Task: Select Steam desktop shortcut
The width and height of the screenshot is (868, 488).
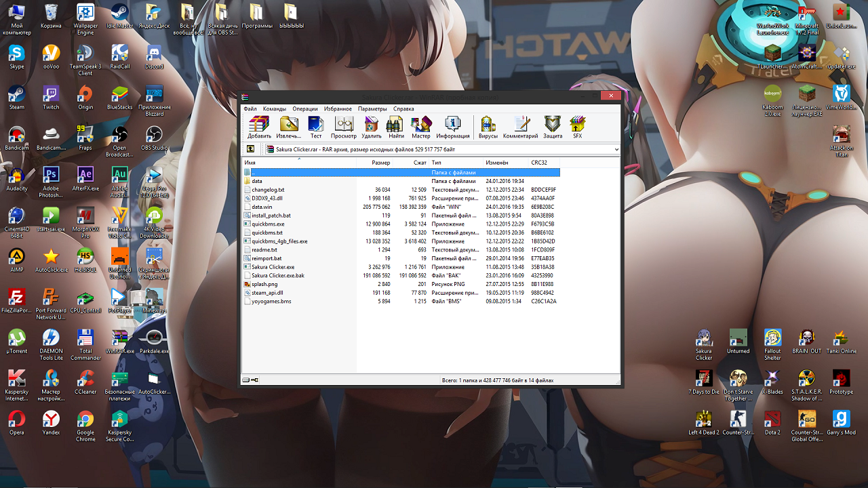Action: [16, 97]
